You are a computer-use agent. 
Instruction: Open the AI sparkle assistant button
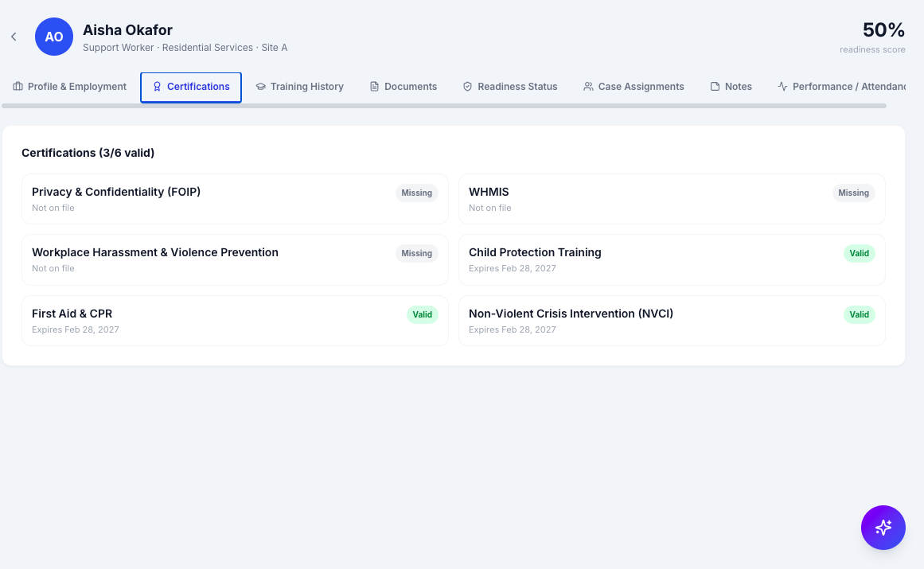[883, 527]
